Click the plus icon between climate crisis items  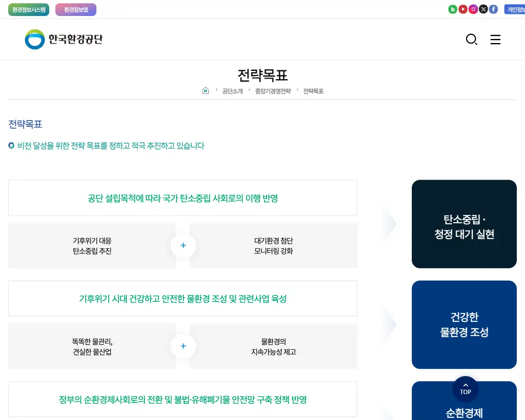pyautogui.click(x=183, y=245)
